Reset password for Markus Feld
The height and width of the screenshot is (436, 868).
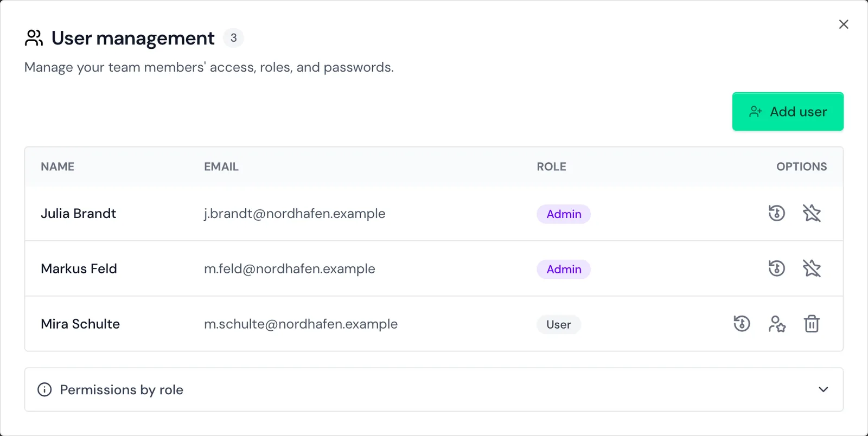[x=776, y=268]
